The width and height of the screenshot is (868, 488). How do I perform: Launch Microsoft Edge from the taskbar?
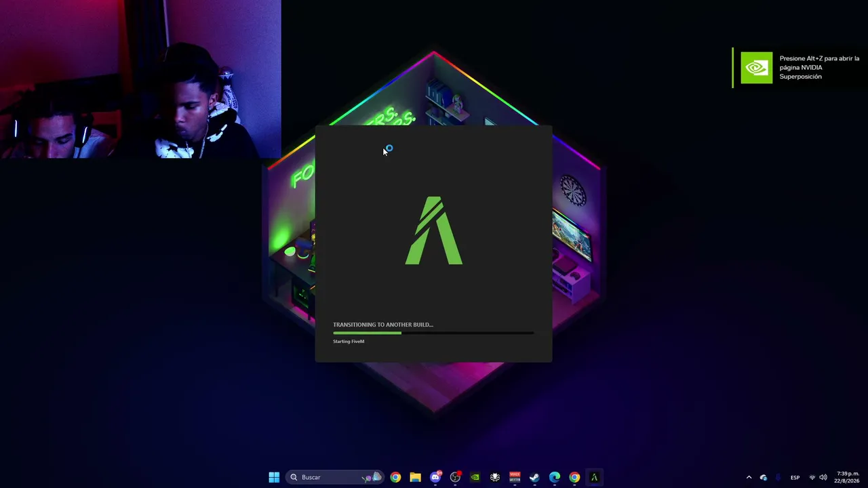555,477
